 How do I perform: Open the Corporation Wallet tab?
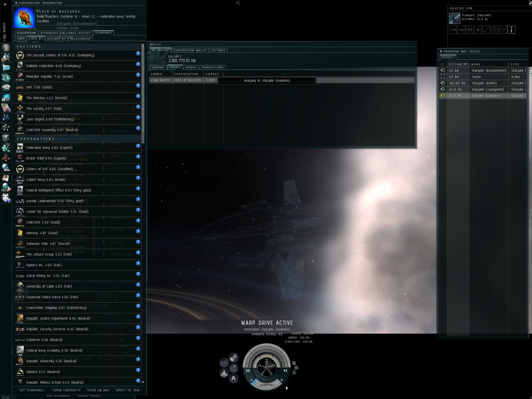(x=190, y=50)
